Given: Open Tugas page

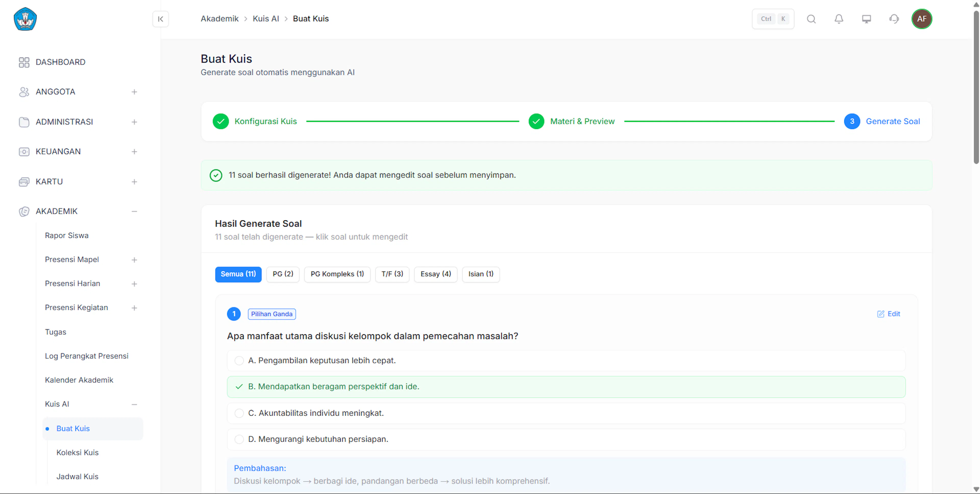Looking at the screenshot, I should [x=56, y=332].
